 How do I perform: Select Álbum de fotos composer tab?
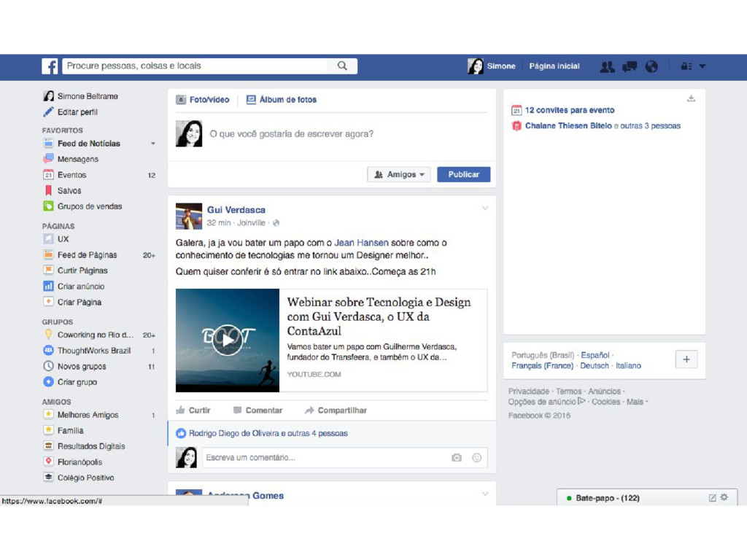[281, 99]
